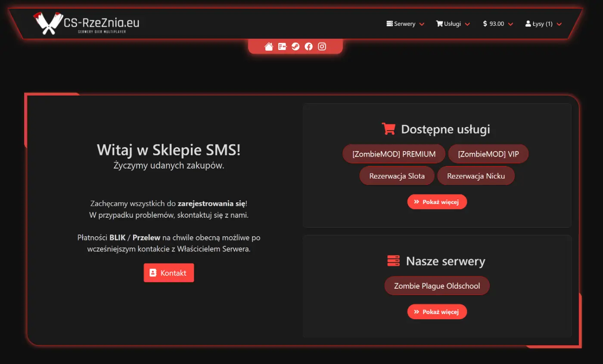The height and width of the screenshot is (364, 603).
Task: Click the list-with-arrow icon beside the home icon
Action: [x=282, y=46]
